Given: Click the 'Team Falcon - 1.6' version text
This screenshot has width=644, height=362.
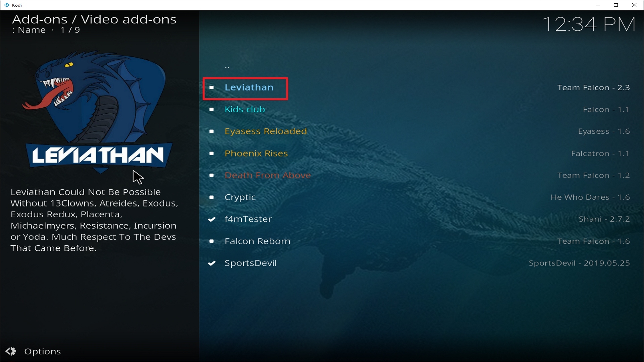Looking at the screenshot, I should (593, 241).
